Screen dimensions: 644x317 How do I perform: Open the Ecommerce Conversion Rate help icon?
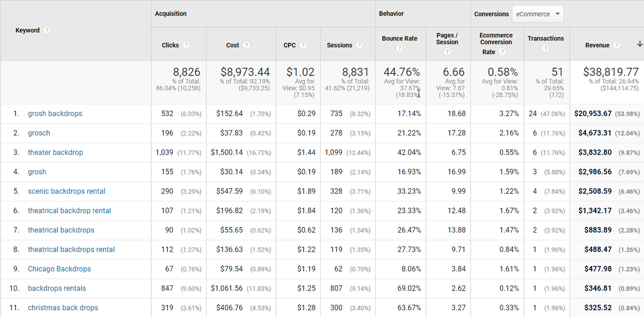click(x=502, y=52)
